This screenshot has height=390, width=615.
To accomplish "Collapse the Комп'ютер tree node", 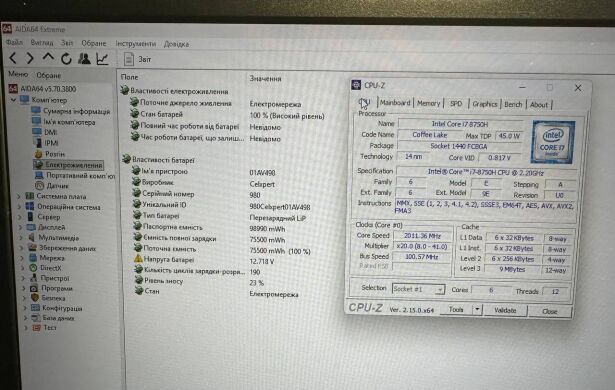I will (13, 100).
